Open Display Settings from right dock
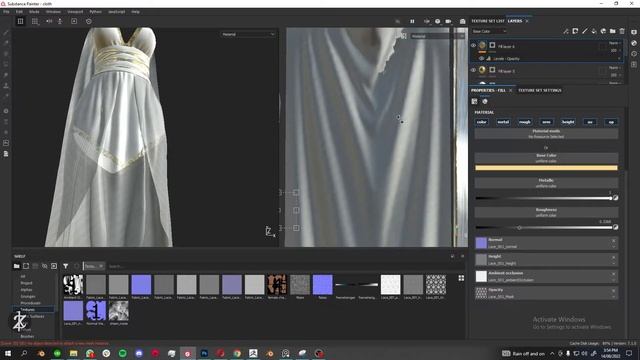The width and height of the screenshot is (640, 360). coord(634,32)
